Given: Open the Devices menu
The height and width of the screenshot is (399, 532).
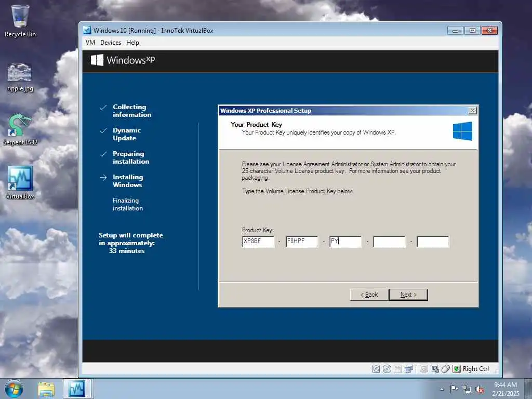Looking at the screenshot, I should [x=111, y=43].
